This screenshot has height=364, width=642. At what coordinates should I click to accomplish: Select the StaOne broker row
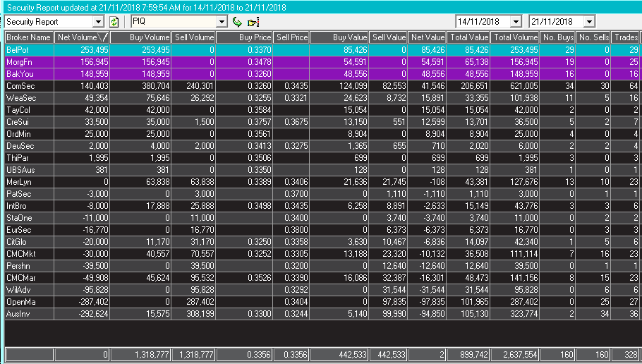tap(322, 218)
